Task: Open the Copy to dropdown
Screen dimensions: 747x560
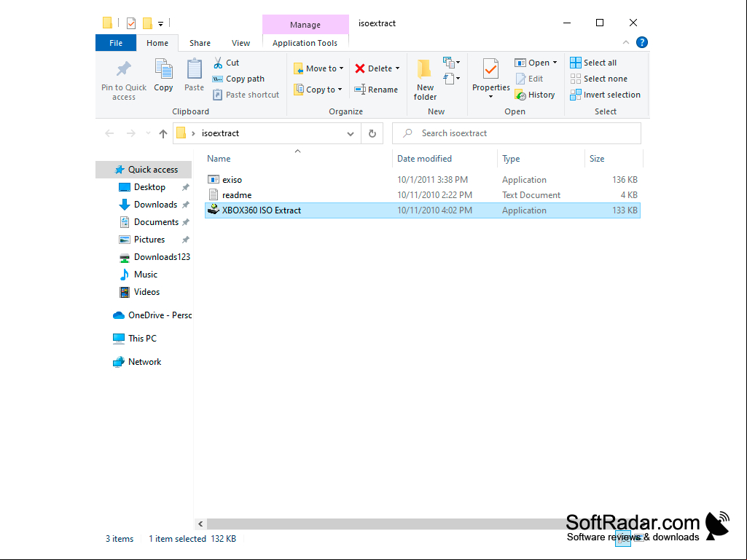Action: 318,90
